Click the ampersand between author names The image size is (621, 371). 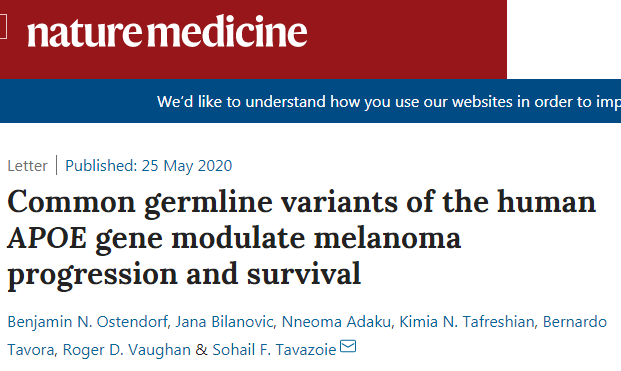click(202, 350)
